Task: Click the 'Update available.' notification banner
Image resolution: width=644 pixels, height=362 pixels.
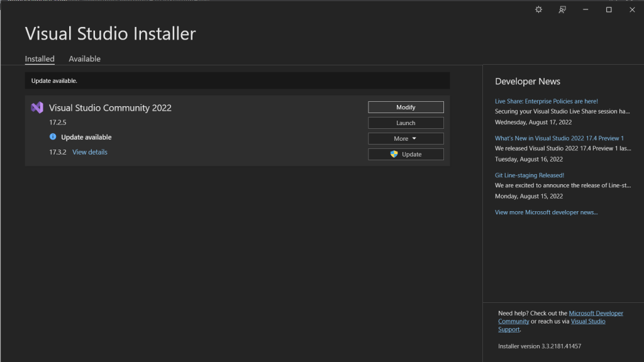Action: [237, 80]
